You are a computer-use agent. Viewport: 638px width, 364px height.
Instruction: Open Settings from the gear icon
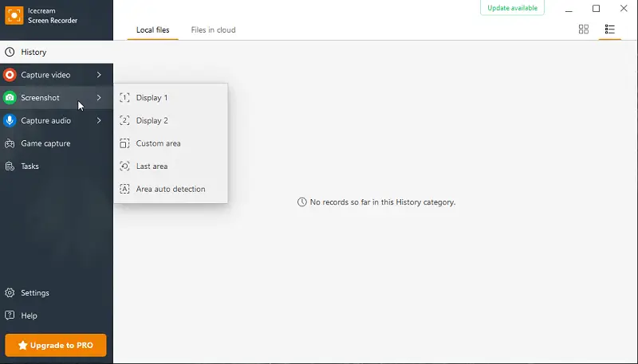coord(10,293)
